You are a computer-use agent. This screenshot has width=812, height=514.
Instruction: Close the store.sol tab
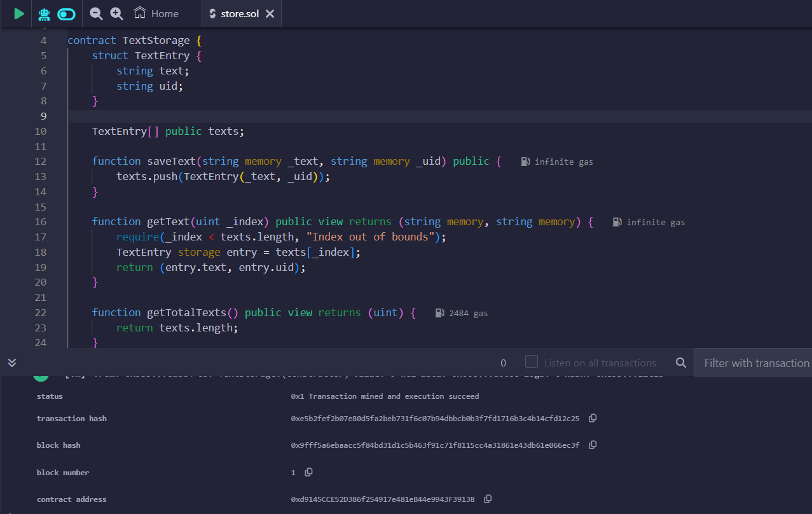tap(270, 13)
